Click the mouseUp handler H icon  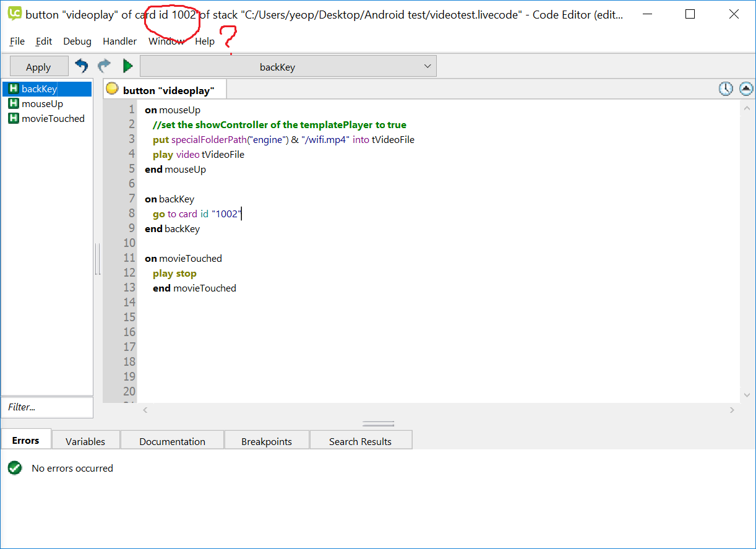[x=14, y=103]
